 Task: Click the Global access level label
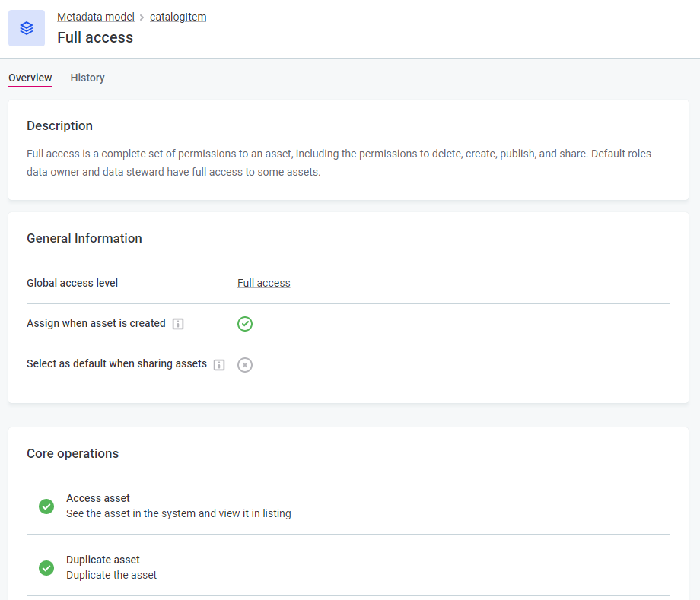point(72,283)
